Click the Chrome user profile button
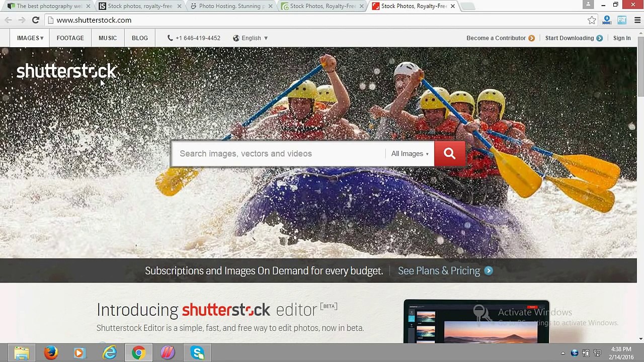Image resolution: width=644 pixels, height=362 pixels. click(x=588, y=5)
